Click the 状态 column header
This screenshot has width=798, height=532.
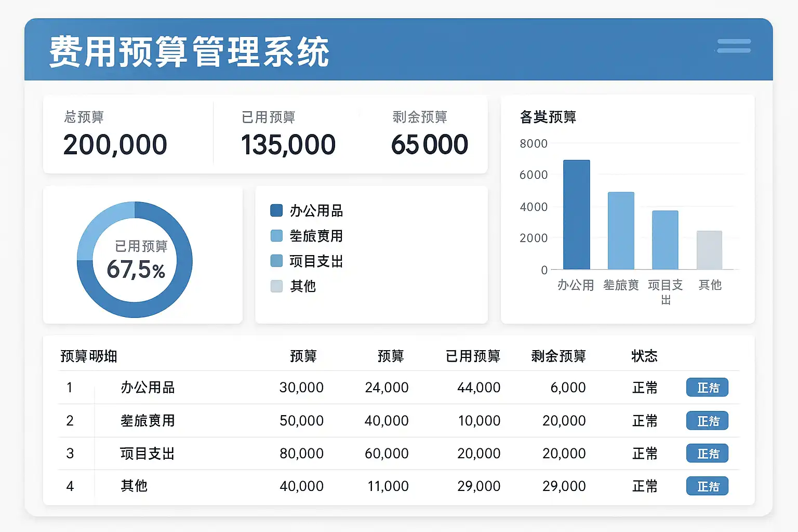click(644, 356)
